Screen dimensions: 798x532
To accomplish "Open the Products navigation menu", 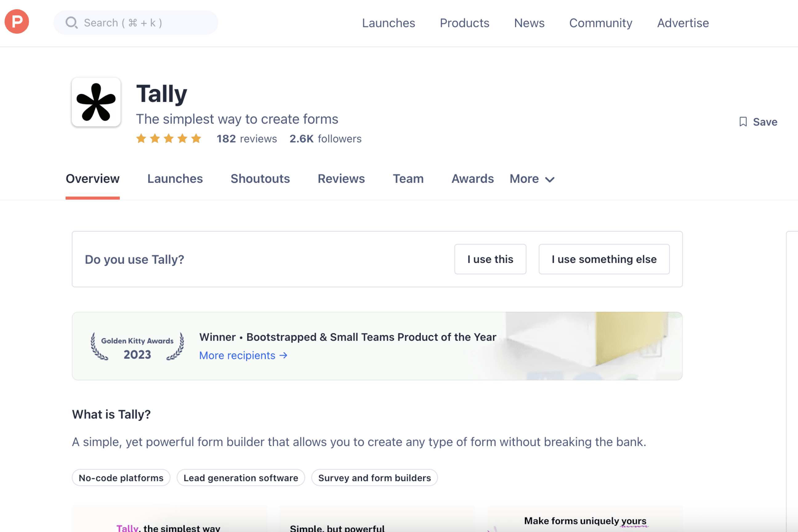I will (x=464, y=23).
